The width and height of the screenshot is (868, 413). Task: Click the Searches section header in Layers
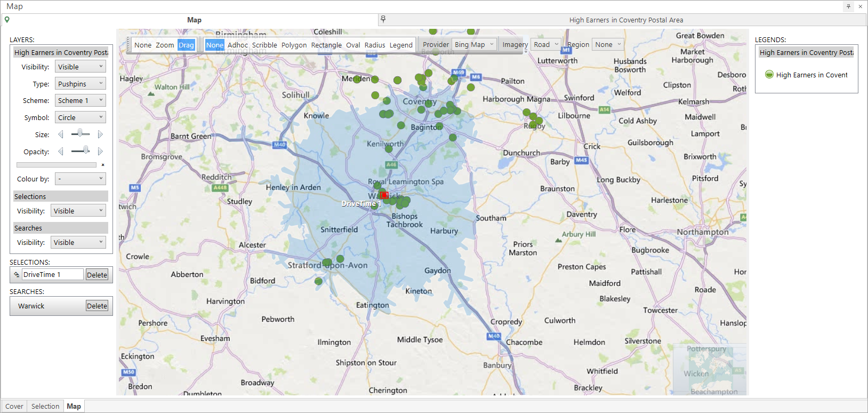tap(61, 228)
